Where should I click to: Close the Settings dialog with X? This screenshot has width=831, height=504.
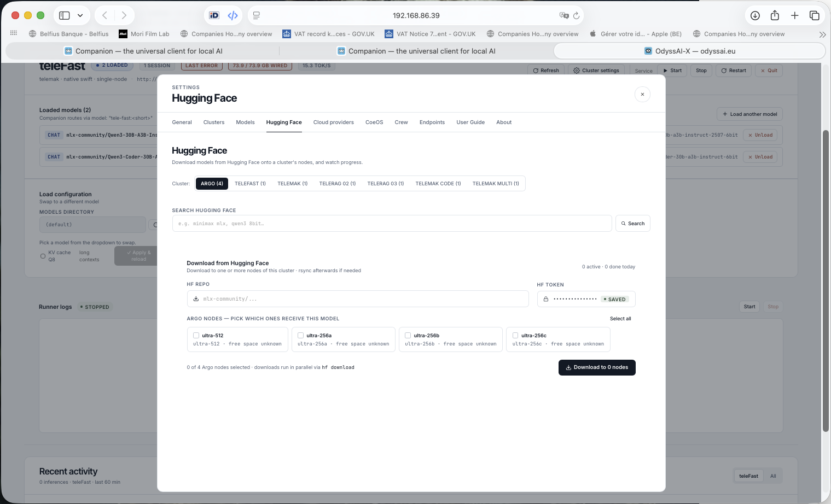(642, 94)
